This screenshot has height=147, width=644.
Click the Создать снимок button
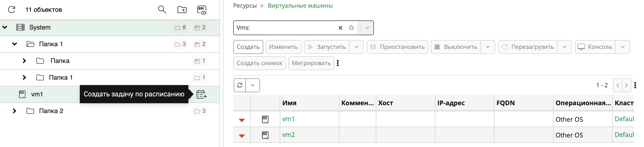[260, 63]
